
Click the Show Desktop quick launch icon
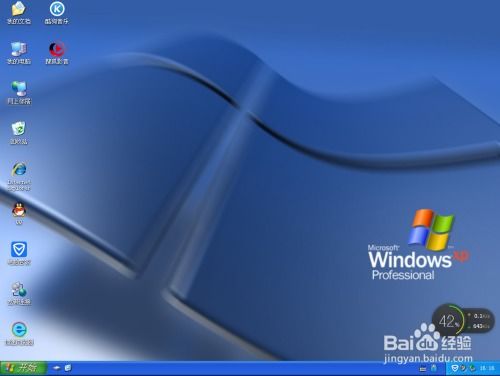(68, 368)
